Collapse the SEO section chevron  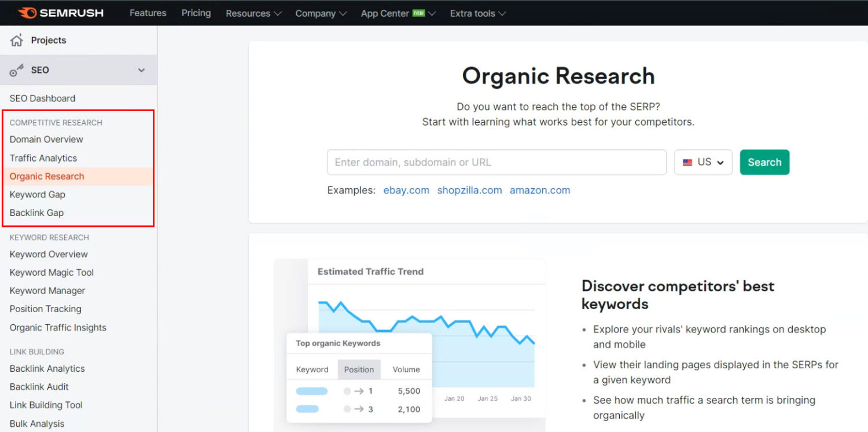(x=141, y=70)
